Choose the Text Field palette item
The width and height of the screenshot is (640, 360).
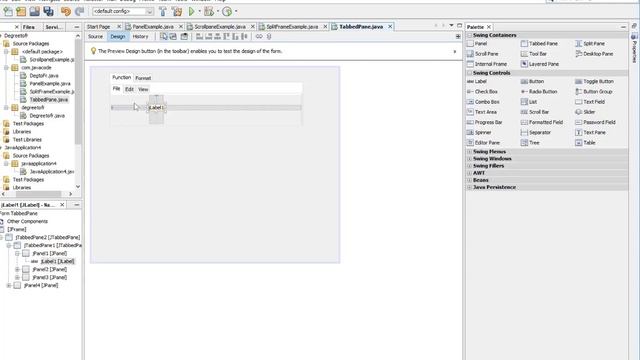click(590, 102)
